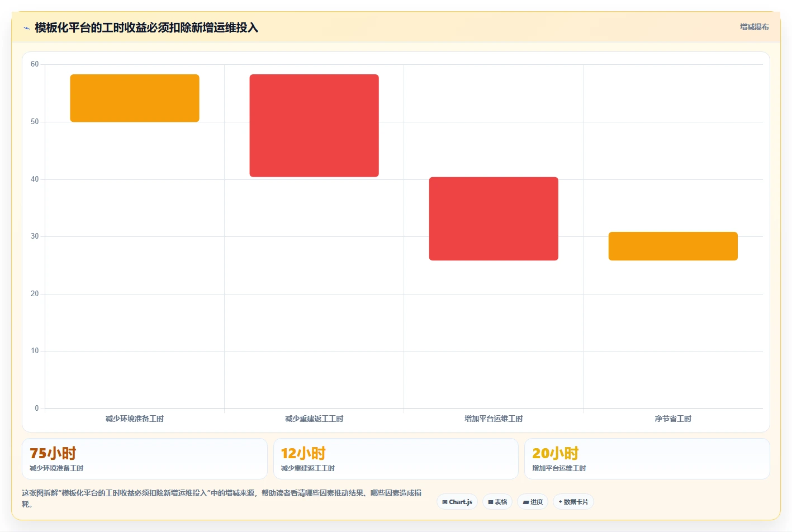This screenshot has height=532, width=792.
Task: Click the 75小时 data card
Action: coord(145,459)
